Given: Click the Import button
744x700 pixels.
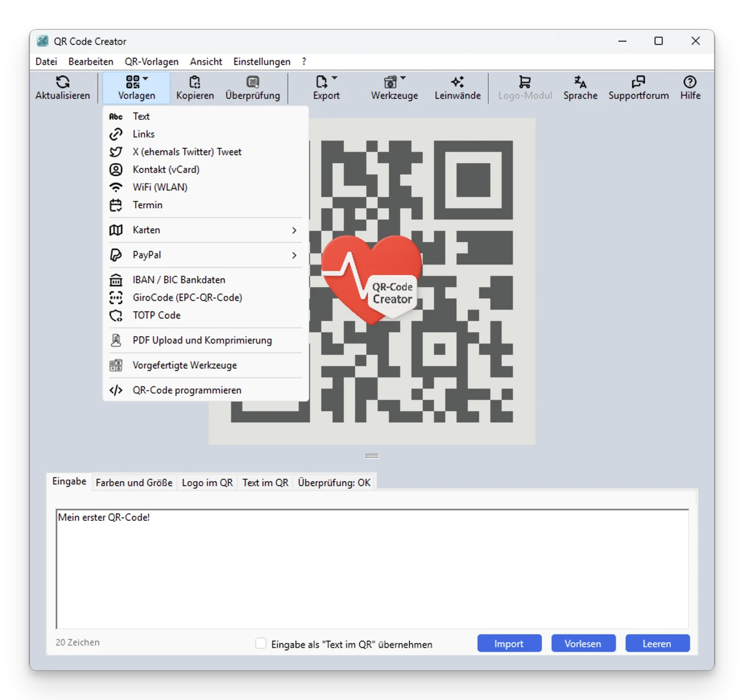Looking at the screenshot, I should [509, 644].
